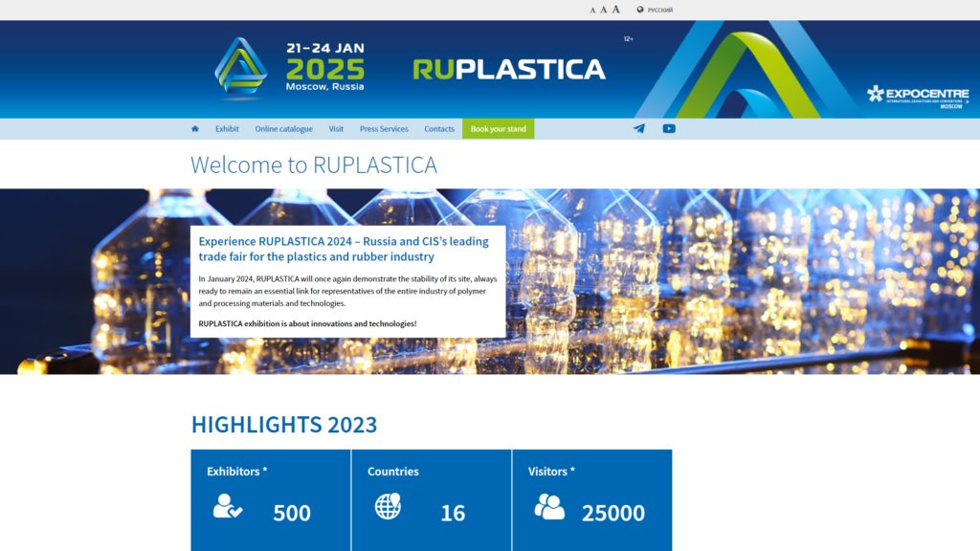The width and height of the screenshot is (980, 551).
Task: Click the Book your stand button
Action: coord(498,129)
